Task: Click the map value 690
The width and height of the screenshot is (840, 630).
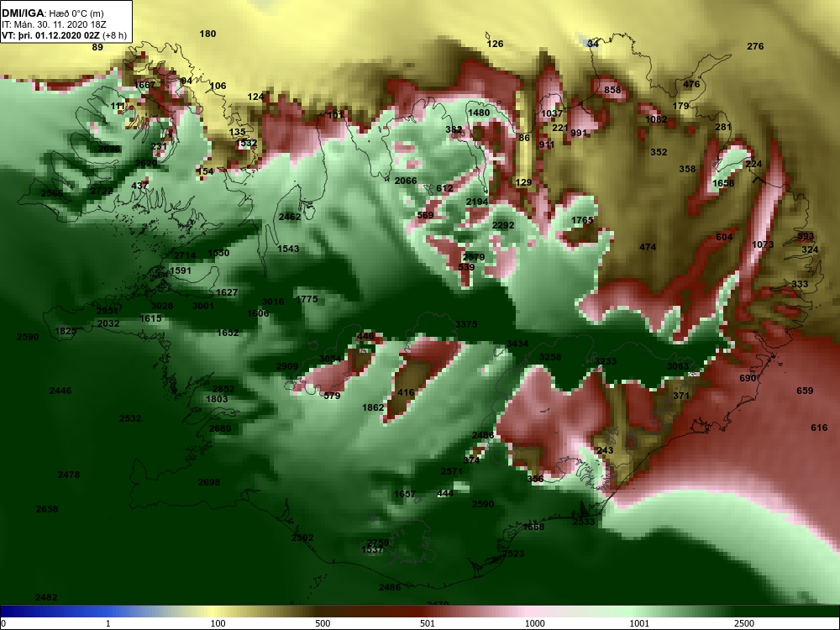Action: tap(748, 378)
